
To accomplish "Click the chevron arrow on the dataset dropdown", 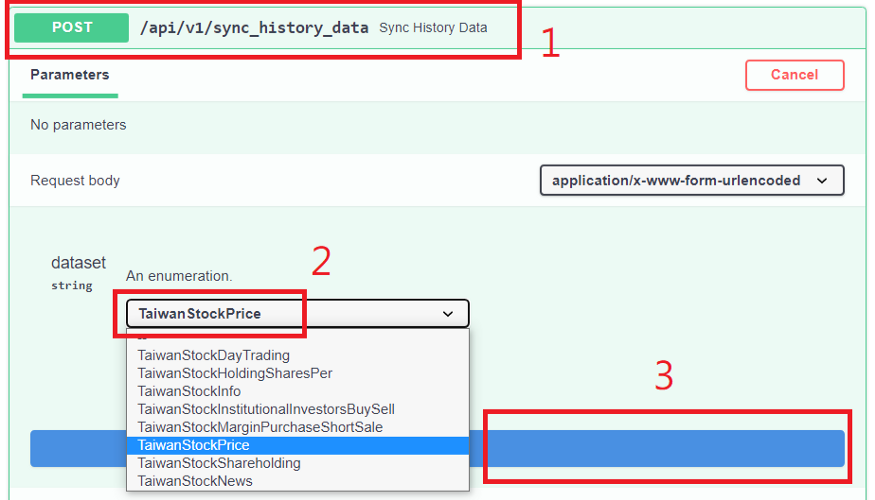I will pyautogui.click(x=447, y=314).
